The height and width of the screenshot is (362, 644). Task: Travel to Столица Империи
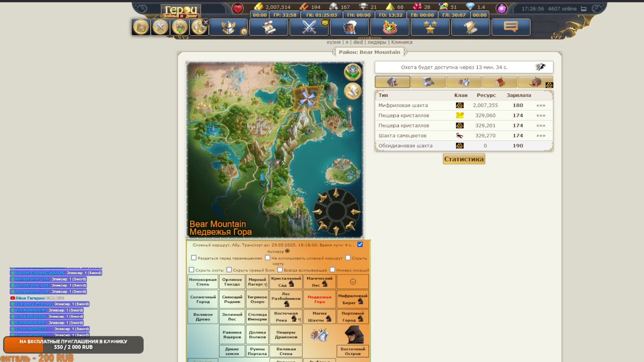click(257, 316)
